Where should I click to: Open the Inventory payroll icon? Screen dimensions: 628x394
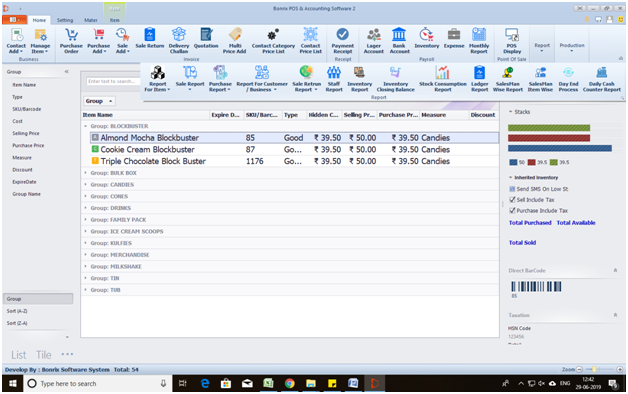click(427, 38)
